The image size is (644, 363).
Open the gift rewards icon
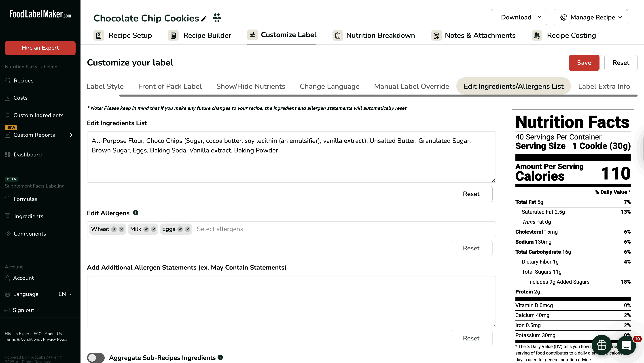click(602, 345)
